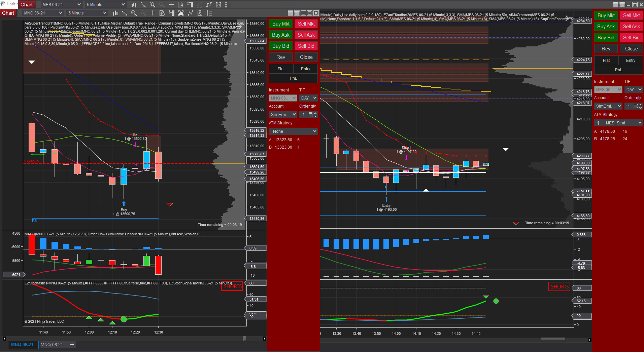
Task: Select crosshair cursor in MES chart toolbar
Action: point(171,5)
